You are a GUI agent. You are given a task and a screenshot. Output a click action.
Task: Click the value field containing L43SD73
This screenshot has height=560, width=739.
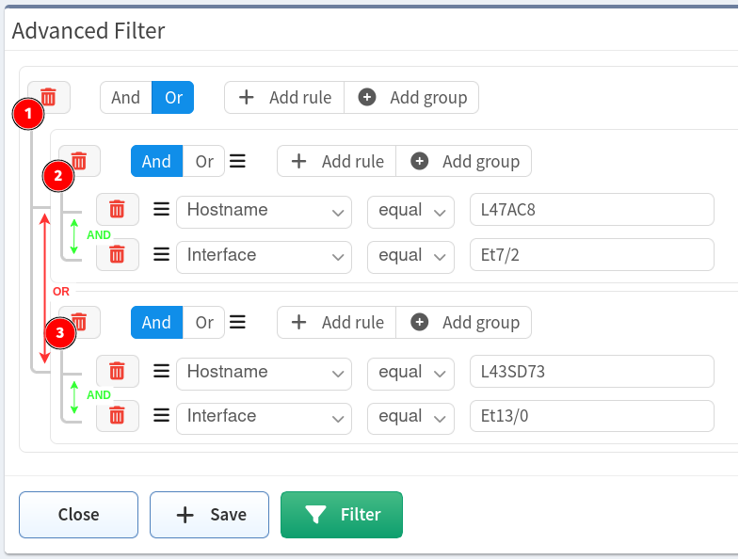(x=592, y=371)
